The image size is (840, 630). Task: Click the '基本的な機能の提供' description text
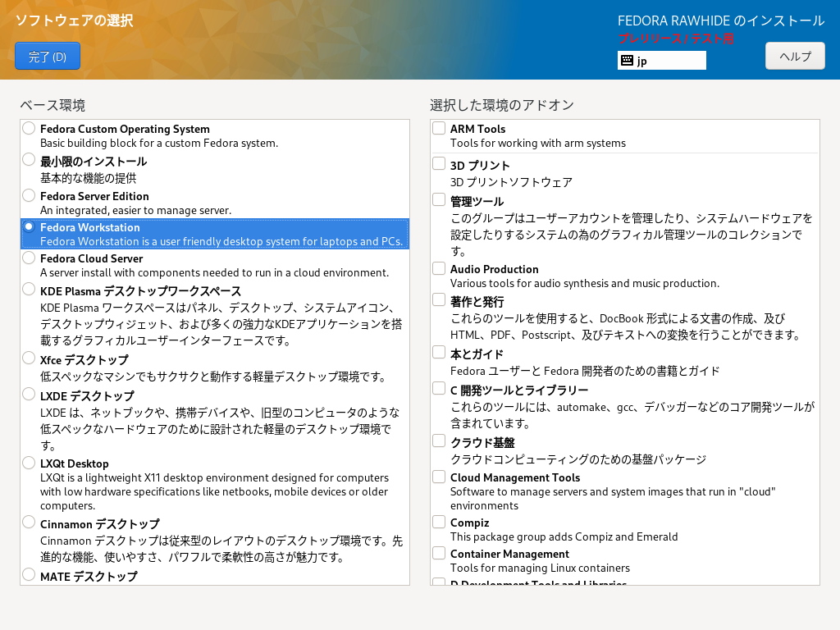[89, 178]
